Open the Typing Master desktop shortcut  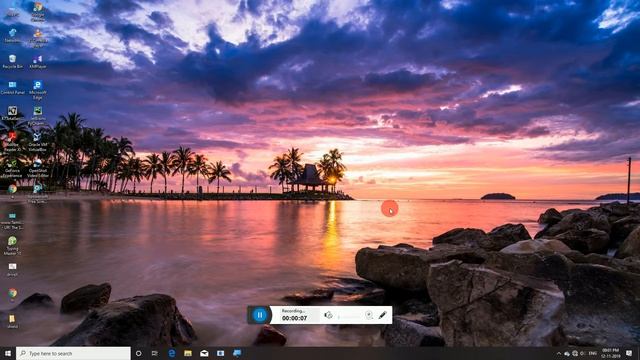12,245
